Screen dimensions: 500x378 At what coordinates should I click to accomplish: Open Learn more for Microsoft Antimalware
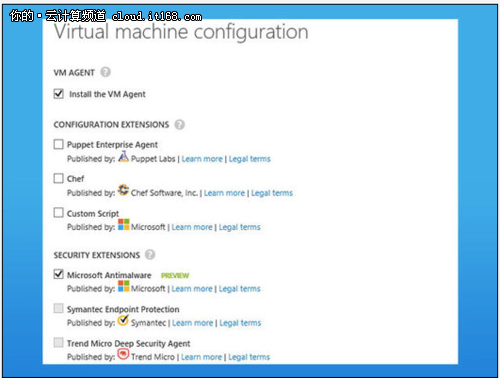click(192, 289)
